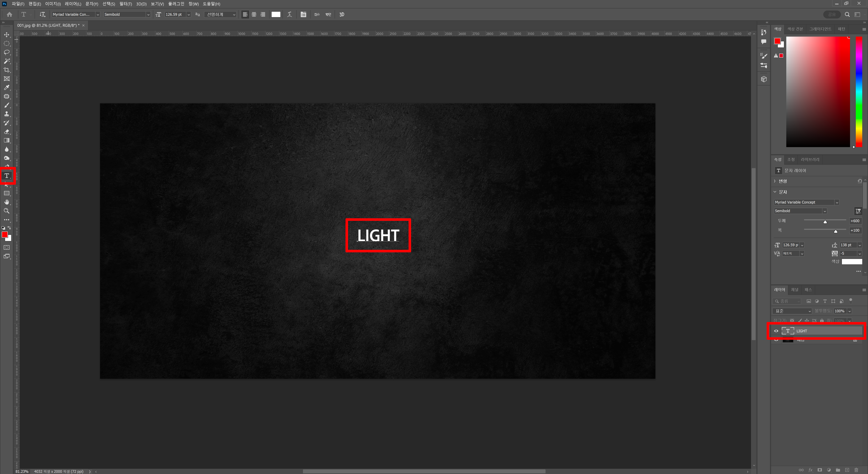Screen dimensions: 868x474
Task: Select the Eyedropper tool
Action: pyautogui.click(x=7, y=88)
